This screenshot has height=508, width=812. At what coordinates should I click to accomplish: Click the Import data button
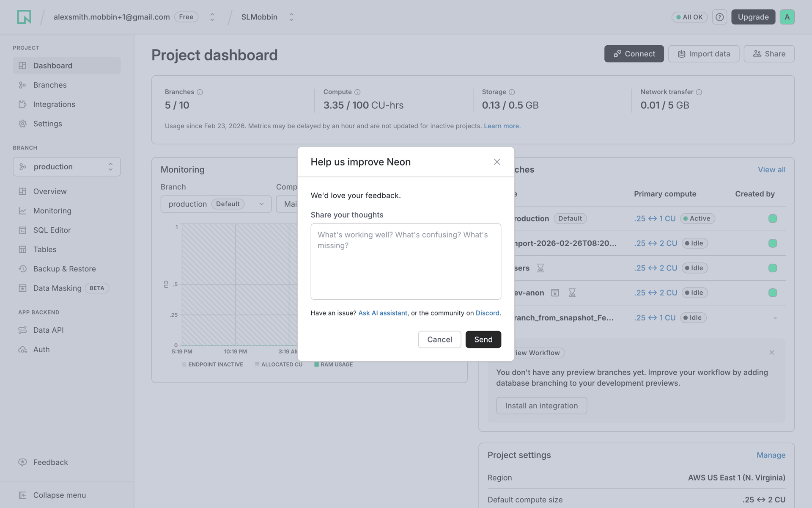704,54
